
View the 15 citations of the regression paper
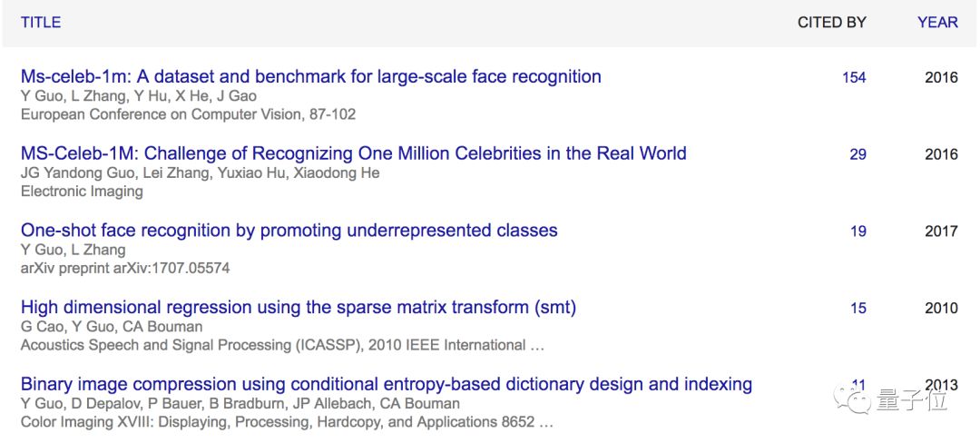[x=857, y=309]
